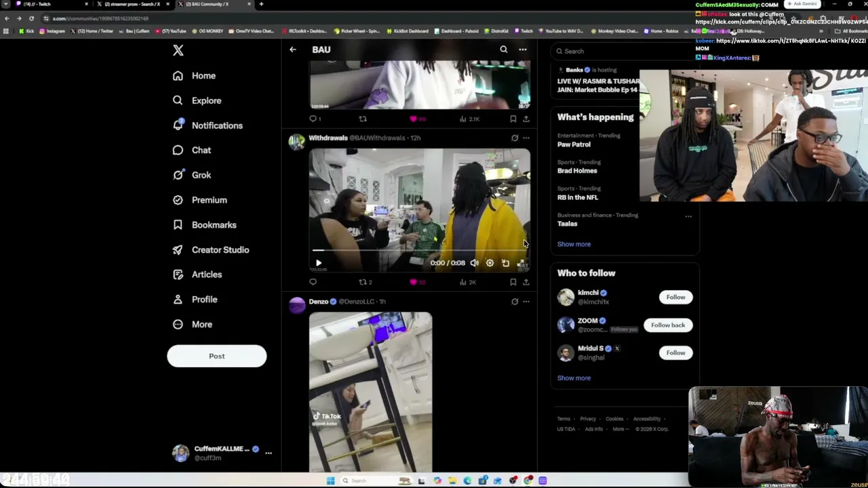
Task: Toggle picture-in-picture on Withdrawals video
Action: click(505, 263)
